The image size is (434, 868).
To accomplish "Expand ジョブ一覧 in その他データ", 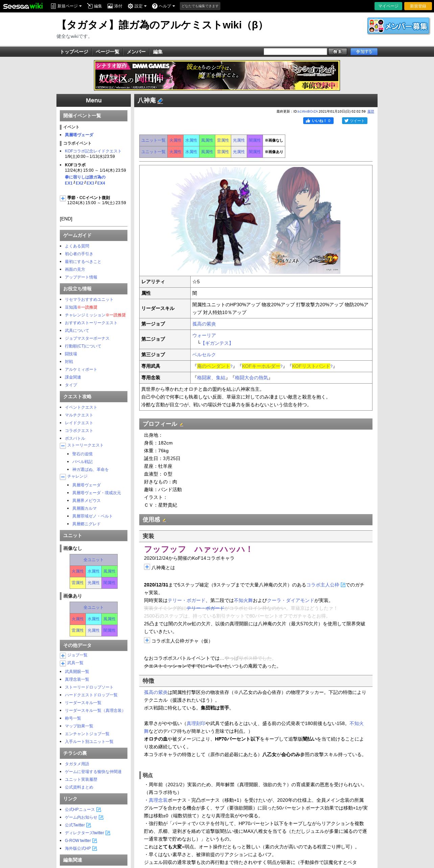I will pyautogui.click(x=63, y=656).
